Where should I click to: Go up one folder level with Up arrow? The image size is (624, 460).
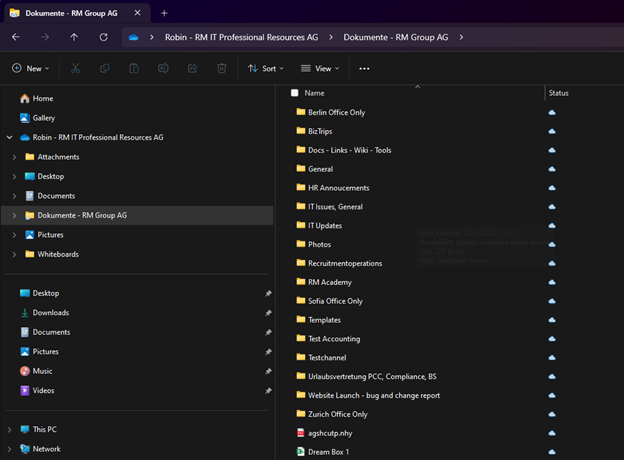click(x=74, y=37)
